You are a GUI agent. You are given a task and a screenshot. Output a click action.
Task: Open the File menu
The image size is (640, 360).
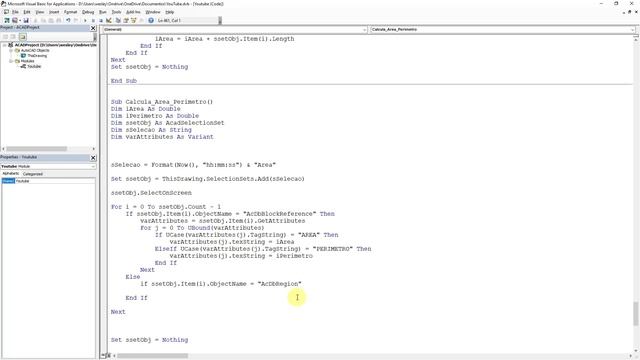[15, 12]
